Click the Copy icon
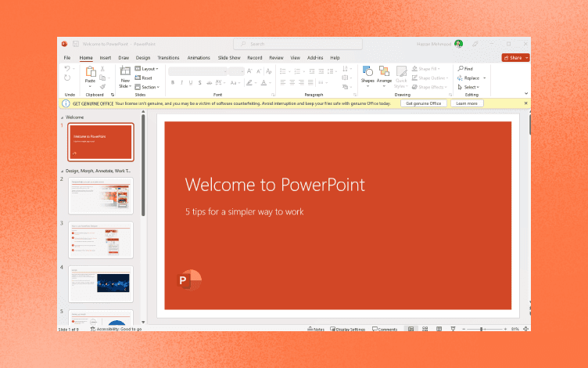This screenshot has height=368, width=588. point(102,78)
